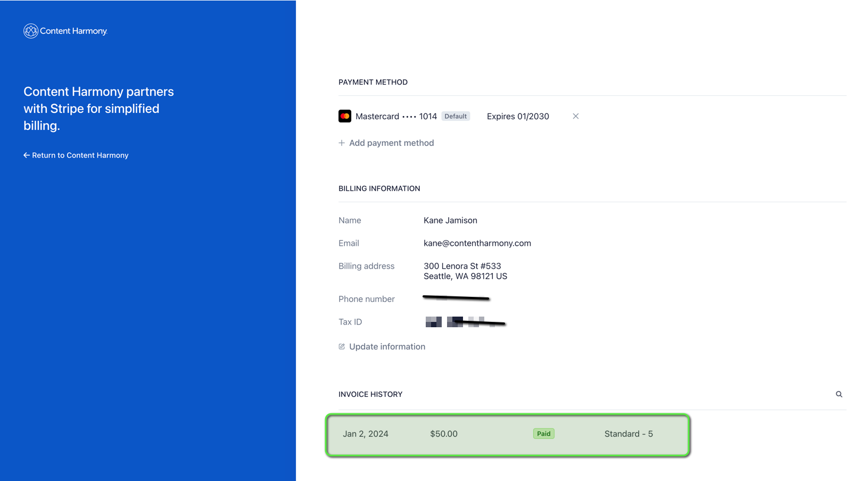Click Update information

(382, 346)
